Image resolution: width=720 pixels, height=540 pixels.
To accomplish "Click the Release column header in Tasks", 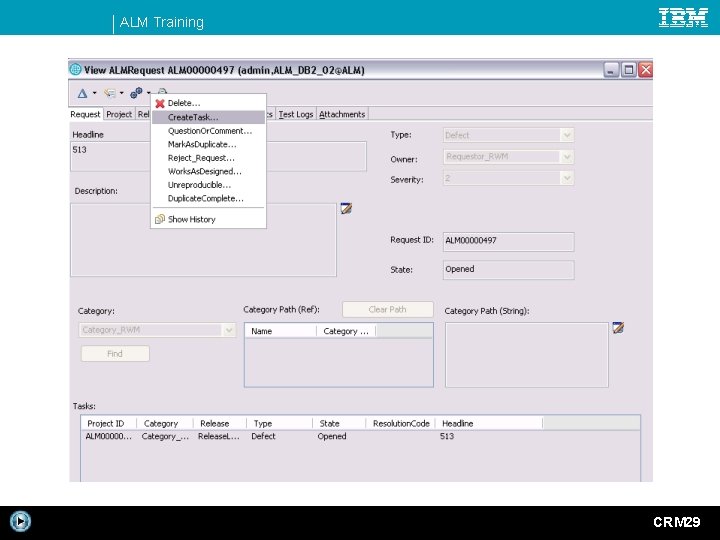I will 219,423.
